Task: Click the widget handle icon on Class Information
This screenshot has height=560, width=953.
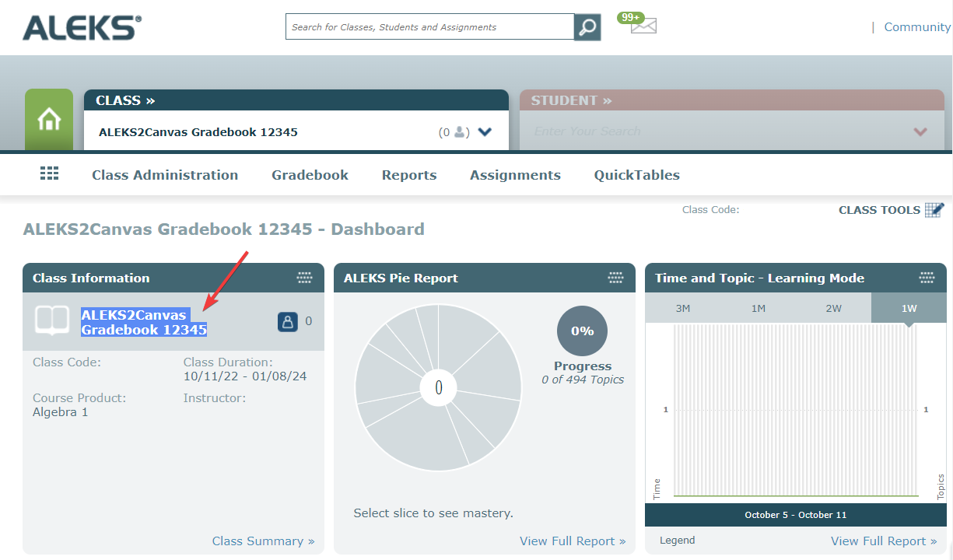Action: 305,277
